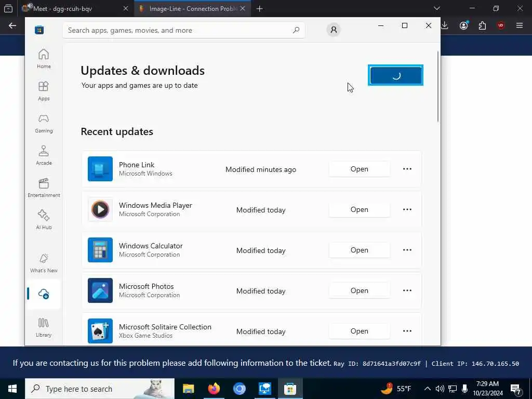This screenshot has height=399, width=532.
Task: Open browser downloads icon
Action: pos(445,25)
